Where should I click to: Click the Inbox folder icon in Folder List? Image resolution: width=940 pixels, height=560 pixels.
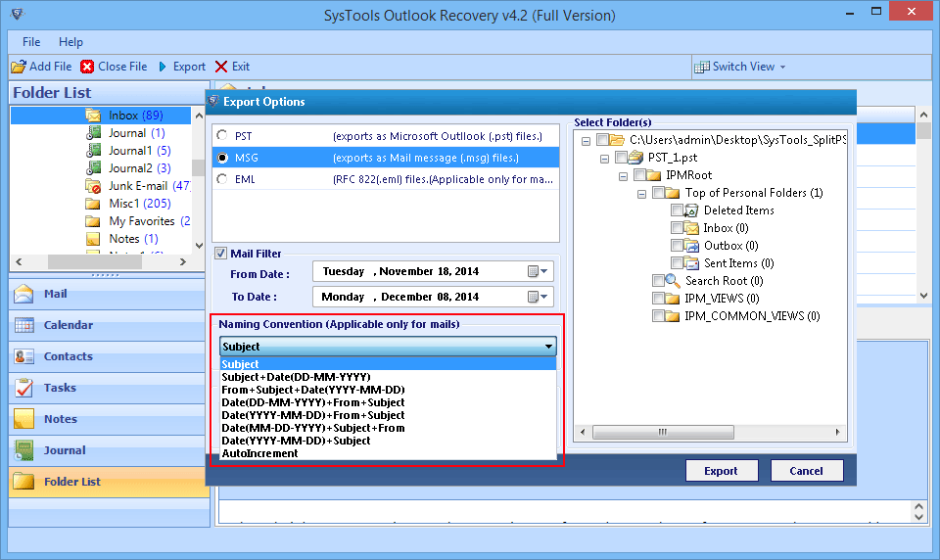(x=93, y=116)
